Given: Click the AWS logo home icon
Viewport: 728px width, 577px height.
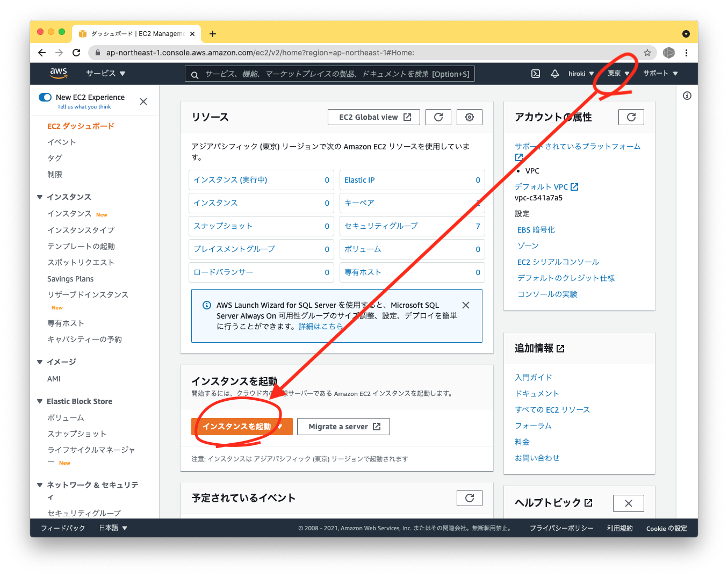Looking at the screenshot, I should [59, 73].
